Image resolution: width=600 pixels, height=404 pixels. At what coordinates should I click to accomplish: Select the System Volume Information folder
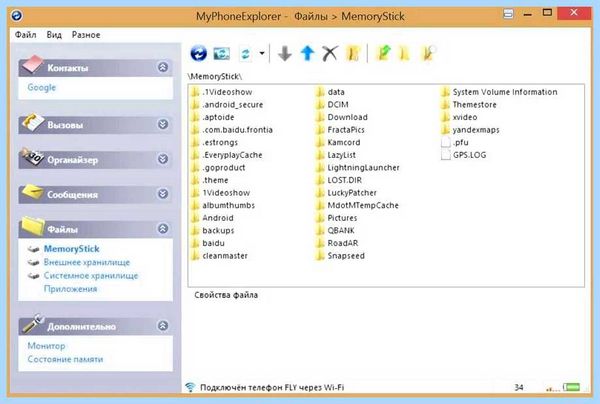[499, 92]
